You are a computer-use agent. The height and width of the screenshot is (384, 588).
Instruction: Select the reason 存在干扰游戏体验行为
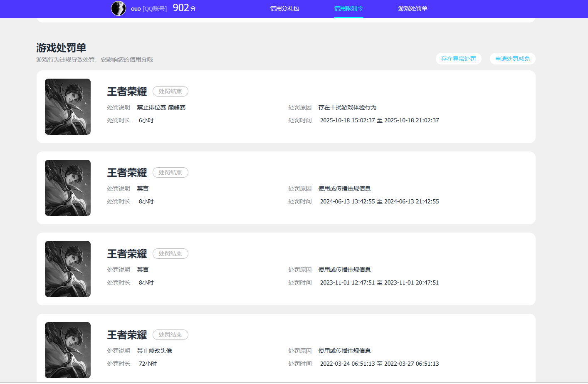pos(347,107)
